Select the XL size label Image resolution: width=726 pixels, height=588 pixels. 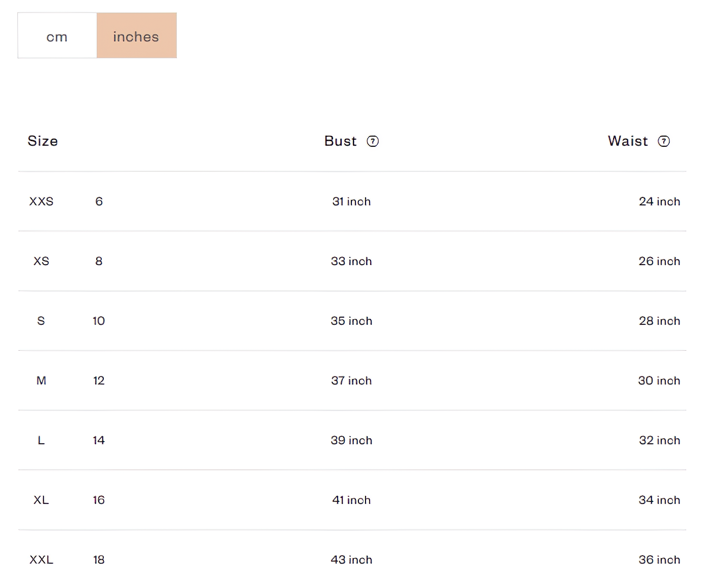click(x=42, y=500)
